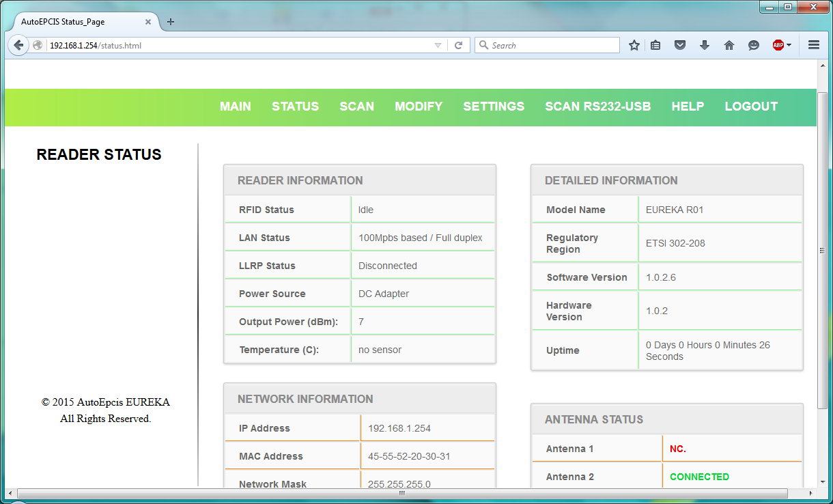Screen dimensions: 833x504
Task: Click the Pocket save icon
Action: 680,45
